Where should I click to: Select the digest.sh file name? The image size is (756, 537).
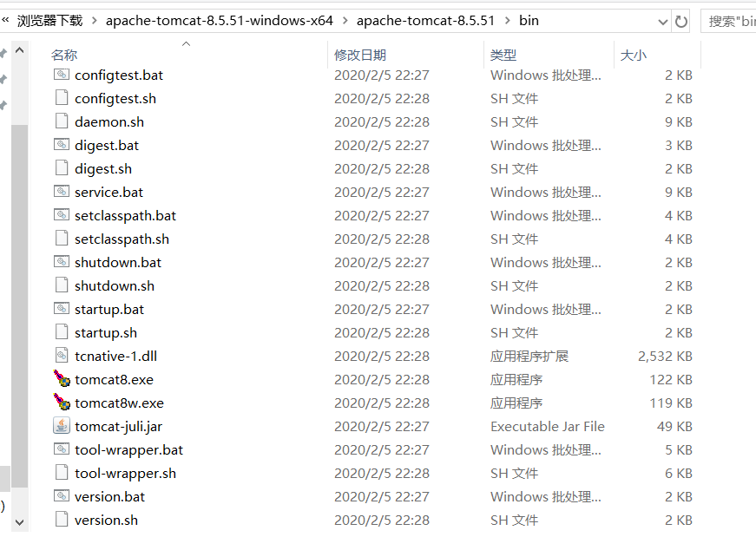[103, 168]
